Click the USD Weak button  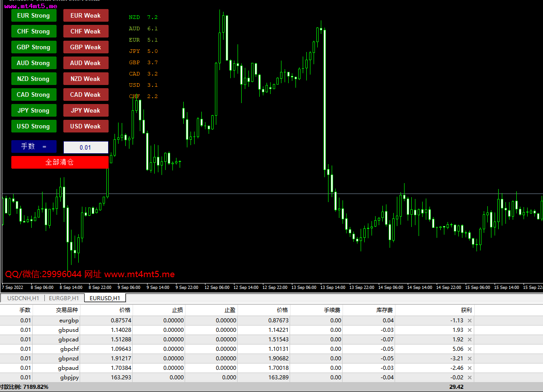click(x=86, y=126)
